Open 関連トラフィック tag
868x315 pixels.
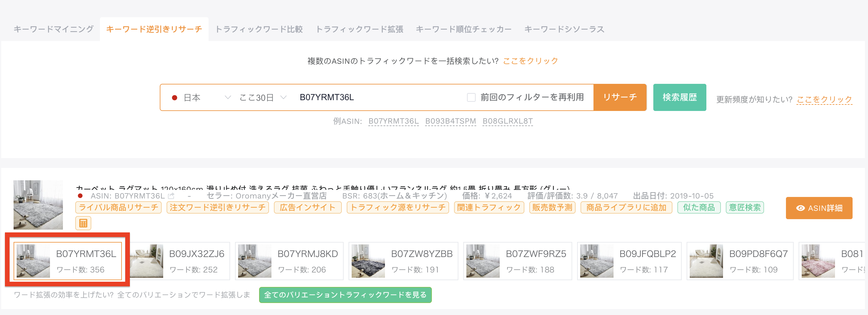pos(489,207)
